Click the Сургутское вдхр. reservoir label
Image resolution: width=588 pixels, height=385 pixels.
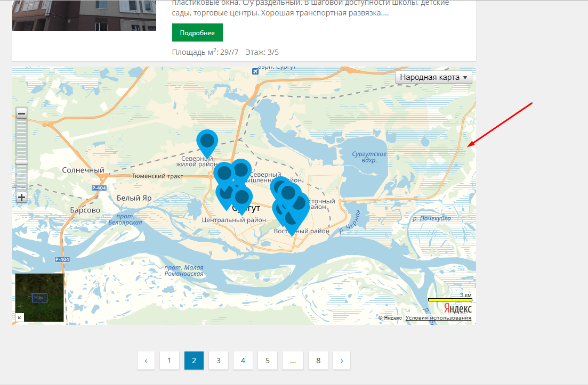[369, 157]
